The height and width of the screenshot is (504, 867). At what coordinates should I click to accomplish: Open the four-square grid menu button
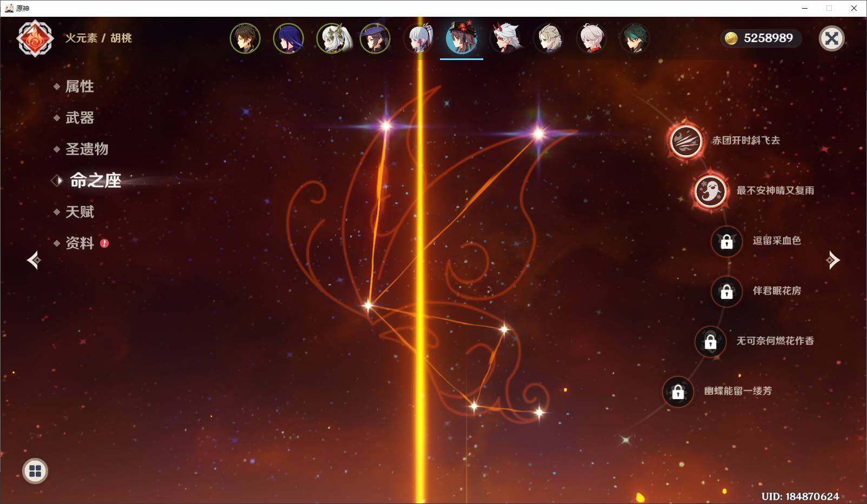[x=35, y=471]
